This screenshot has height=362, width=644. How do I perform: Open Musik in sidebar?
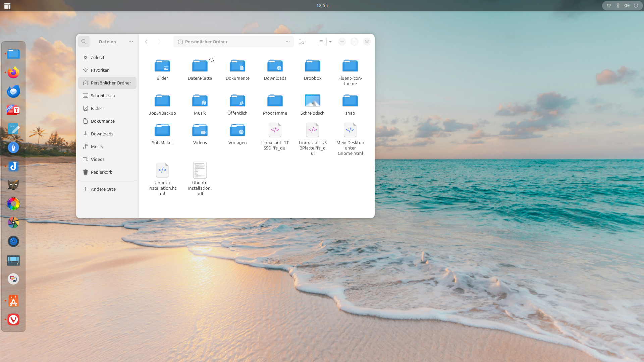point(107,146)
